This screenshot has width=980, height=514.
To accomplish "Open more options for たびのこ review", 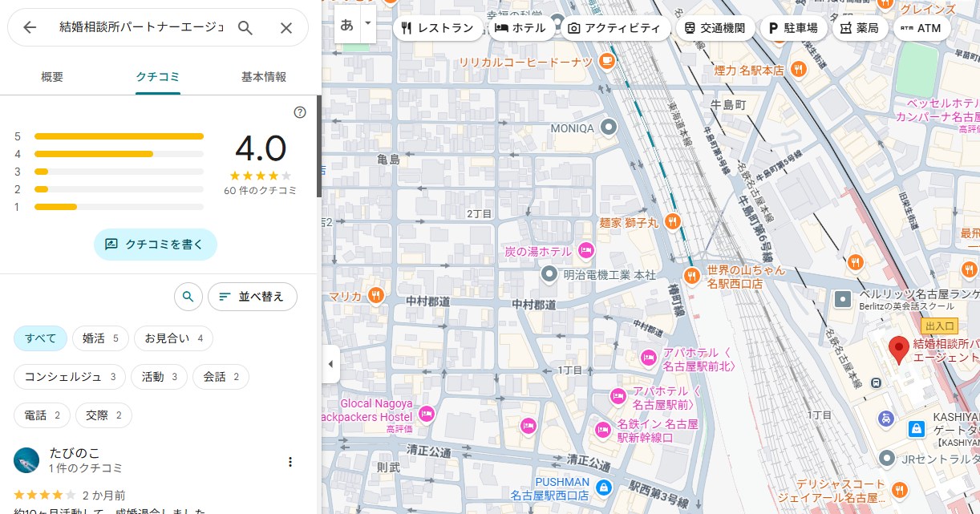I will 290,462.
